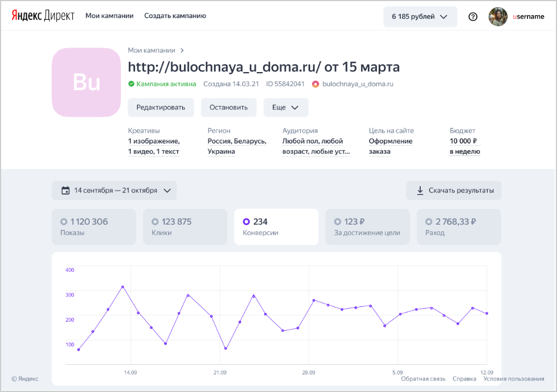Viewport: 557px width, 392px height.
Task: Click the pink Bu campaign thumbnail
Action: [x=86, y=83]
